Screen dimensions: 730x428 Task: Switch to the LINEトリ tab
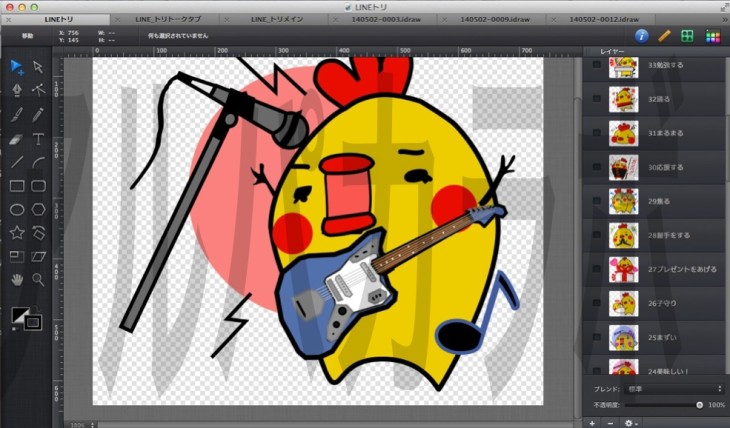pos(59,20)
